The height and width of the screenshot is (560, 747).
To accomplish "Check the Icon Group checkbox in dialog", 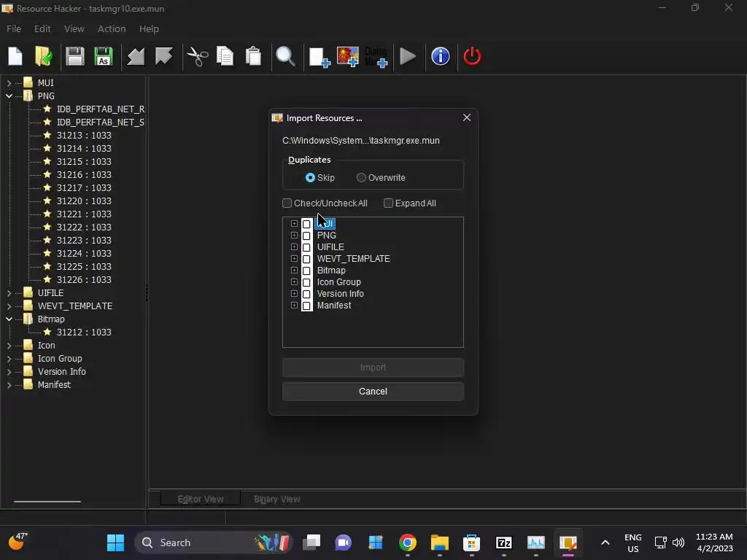I will 307,282.
